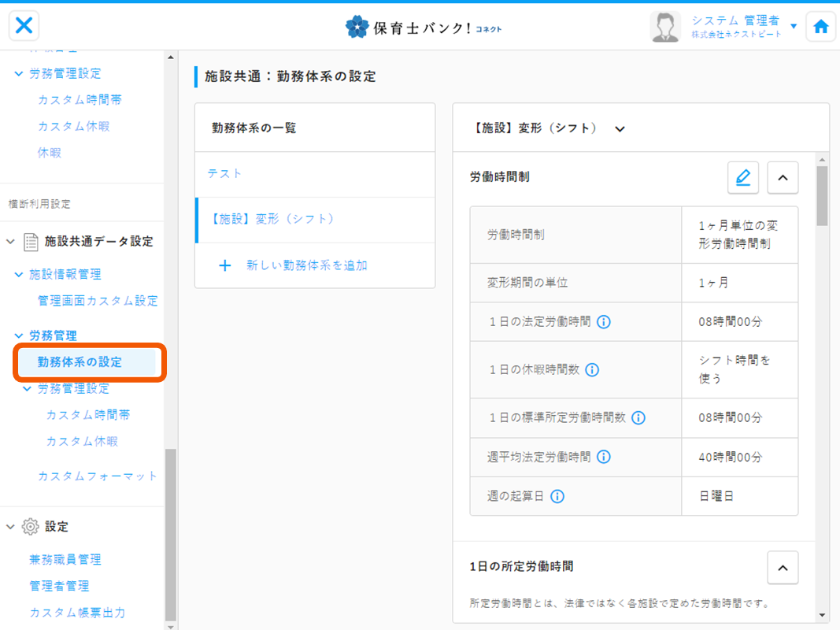Screen dimensions: 840x630
Task: Open the システム管理者 account dropdown
Action: [x=794, y=26]
